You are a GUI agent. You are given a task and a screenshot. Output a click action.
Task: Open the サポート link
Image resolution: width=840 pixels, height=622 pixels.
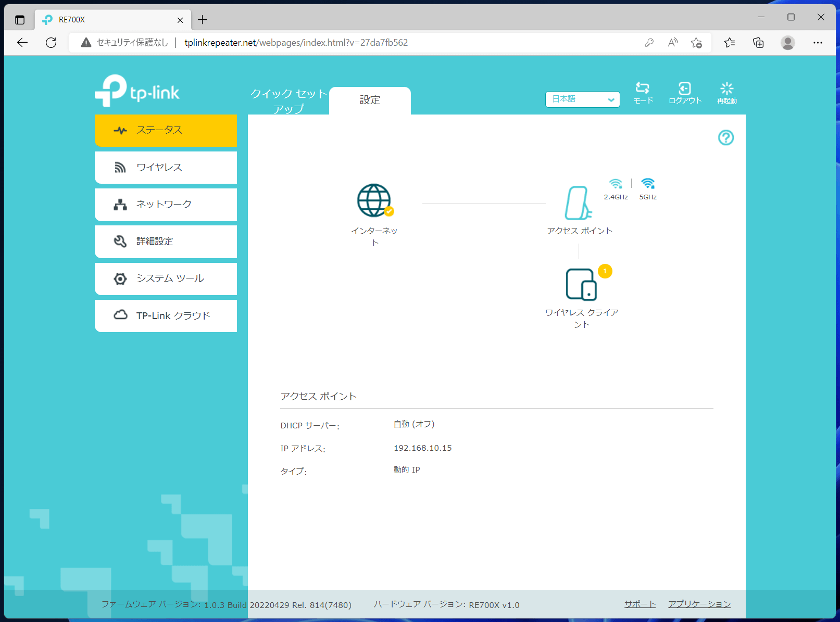640,604
